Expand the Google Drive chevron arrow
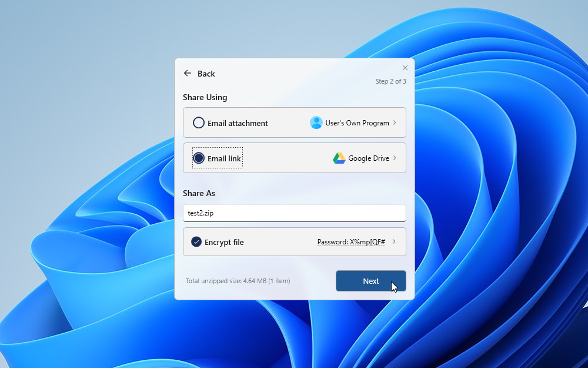 tap(395, 158)
